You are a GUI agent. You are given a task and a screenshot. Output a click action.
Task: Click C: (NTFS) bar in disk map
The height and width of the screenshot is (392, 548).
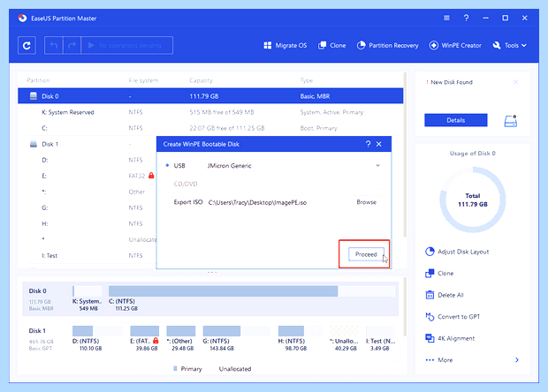coord(252,291)
